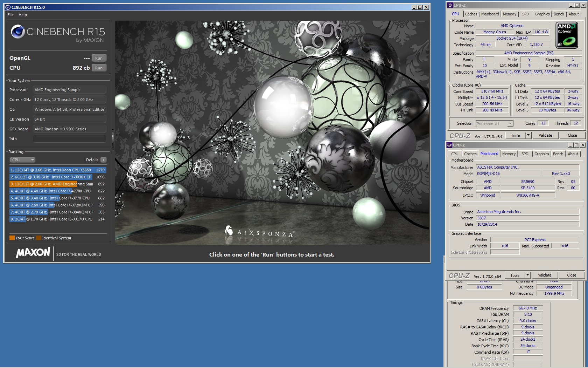The height and width of the screenshot is (368, 588).
Task: Switch to SPD tab in top CPU-Z
Action: [526, 14]
